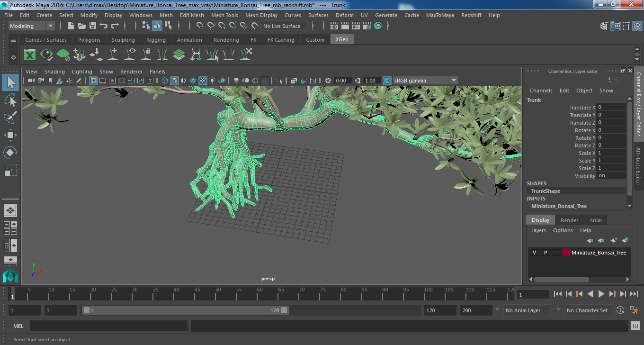This screenshot has width=644, height=345.
Task: Click the Snap to grids magnet icon
Action: pyautogui.click(x=200, y=26)
